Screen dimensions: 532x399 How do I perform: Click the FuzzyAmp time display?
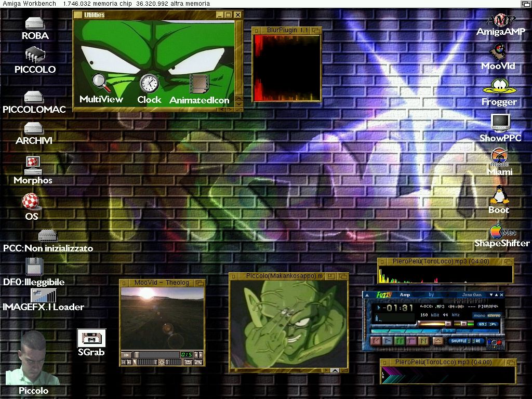click(x=398, y=308)
